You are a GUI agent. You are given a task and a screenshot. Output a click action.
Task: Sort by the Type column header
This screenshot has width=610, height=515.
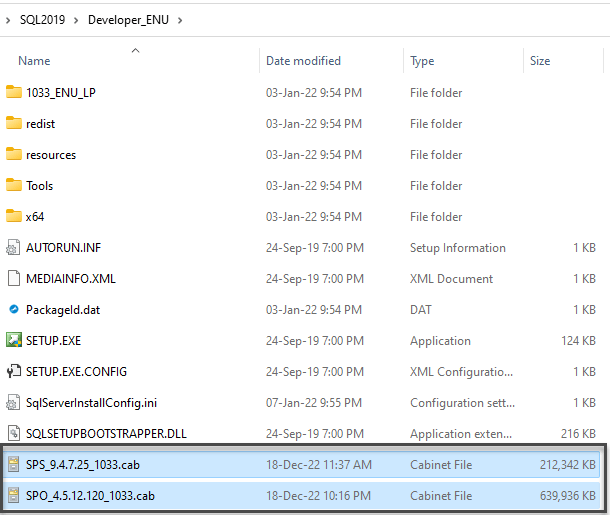click(x=422, y=61)
